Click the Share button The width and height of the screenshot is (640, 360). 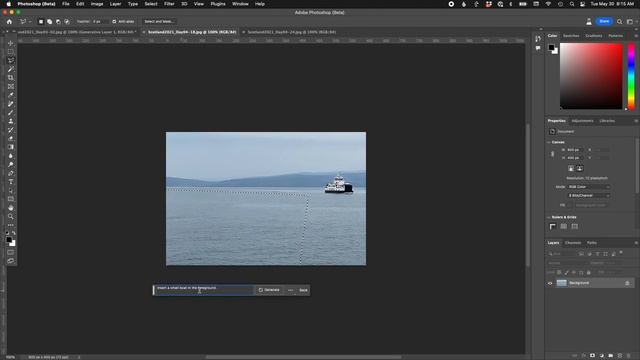604,21
